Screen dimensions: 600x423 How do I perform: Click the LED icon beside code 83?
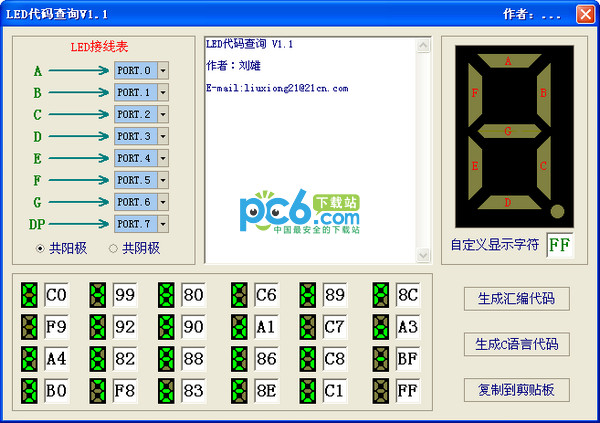166,391
